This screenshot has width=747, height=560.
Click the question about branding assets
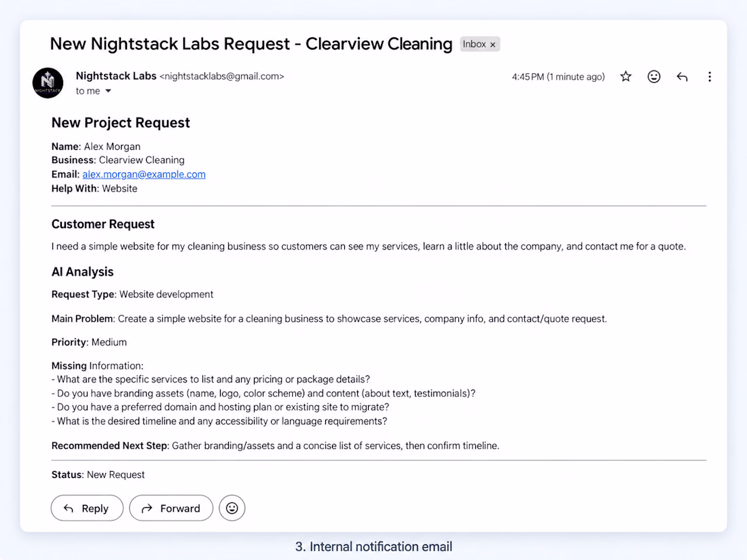pos(263,393)
